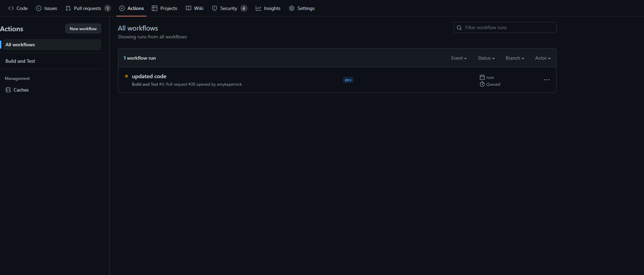Open the 'updated code' workflow run
This screenshot has height=275, width=644.
tap(149, 76)
